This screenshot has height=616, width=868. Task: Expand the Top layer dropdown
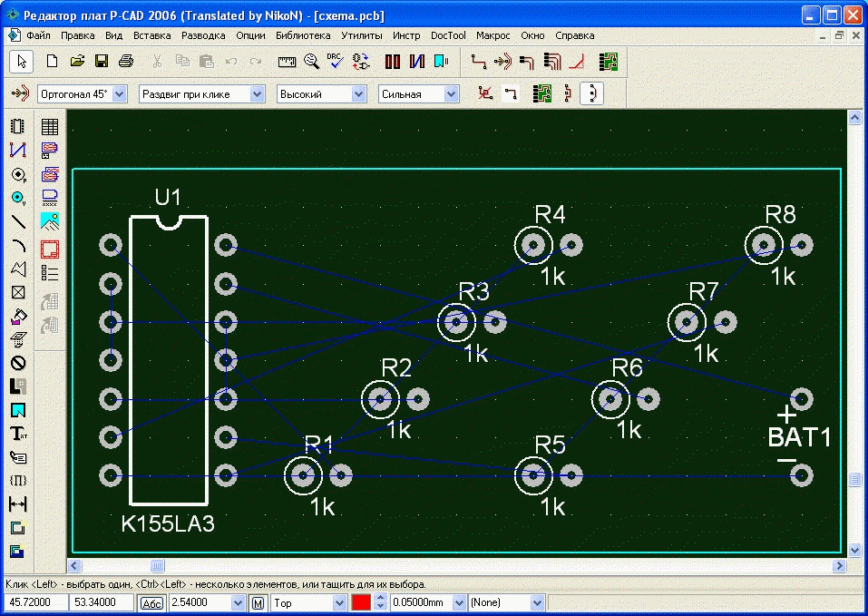pyautogui.click(x=340, y=603)
